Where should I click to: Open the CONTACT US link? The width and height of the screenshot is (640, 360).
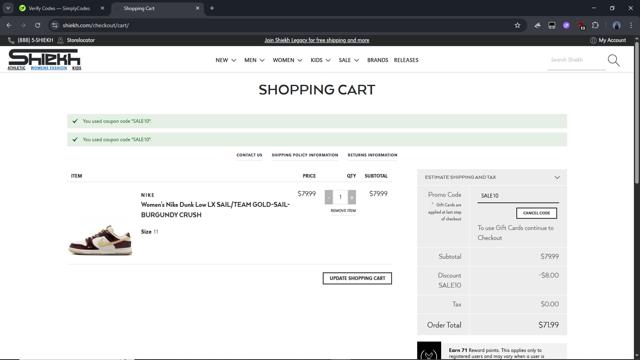pos(249,155)
